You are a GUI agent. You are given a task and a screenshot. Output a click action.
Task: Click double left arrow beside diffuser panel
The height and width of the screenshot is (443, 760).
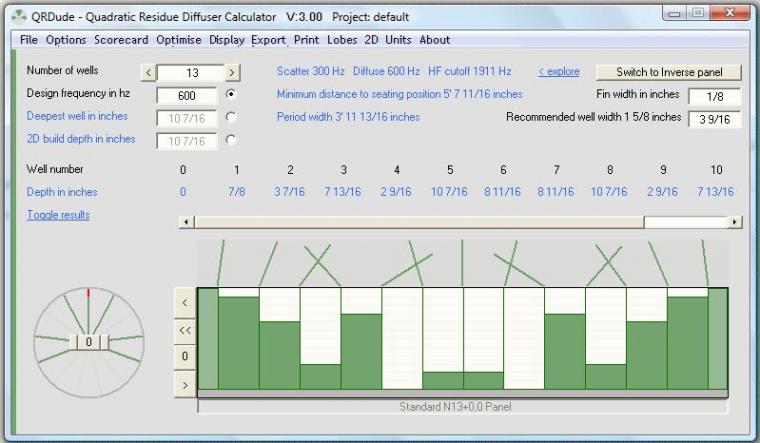tap(184, 328)
